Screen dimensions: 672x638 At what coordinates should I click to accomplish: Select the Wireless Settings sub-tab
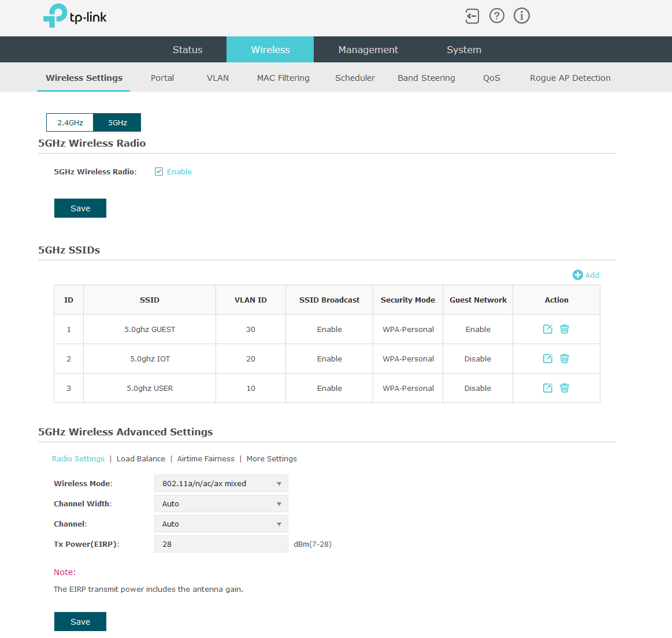pyautogui.click(x=84, y=78)
